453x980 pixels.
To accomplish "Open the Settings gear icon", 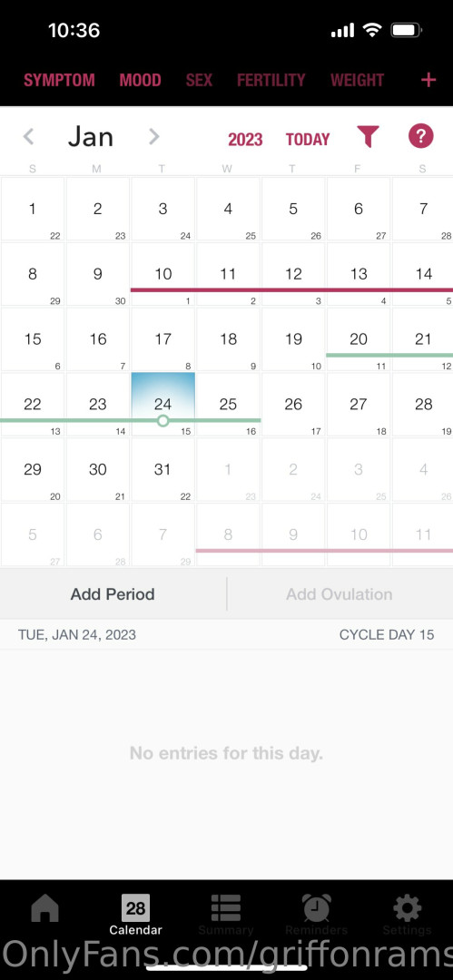I will coord(407,908).
